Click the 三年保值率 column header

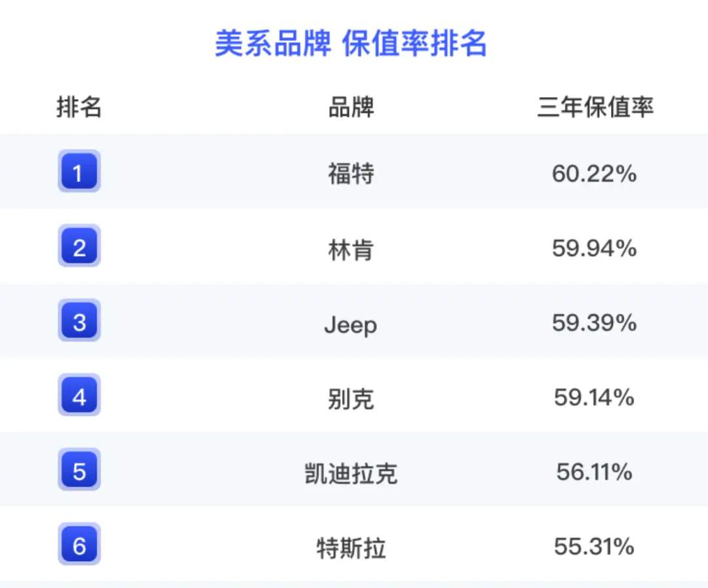(595, 108)
